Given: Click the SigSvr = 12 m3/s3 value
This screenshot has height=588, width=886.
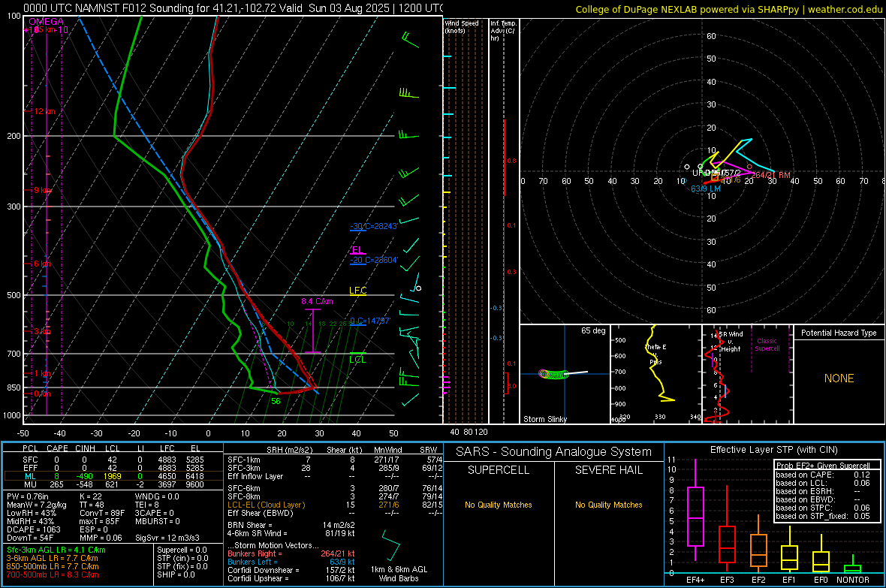Looking at the screenshot, I should tap(167, 538).
